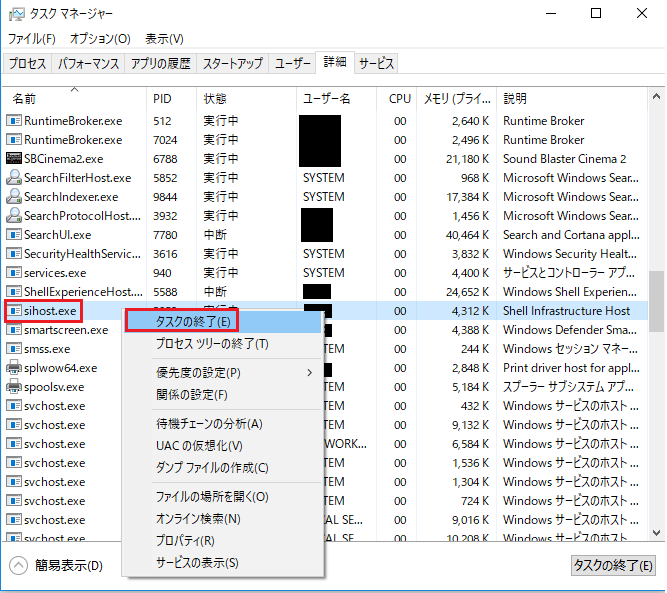Sort by the 状態 column header
The width and height of the screenshot is (667, 593).
[x=246, y=99]
